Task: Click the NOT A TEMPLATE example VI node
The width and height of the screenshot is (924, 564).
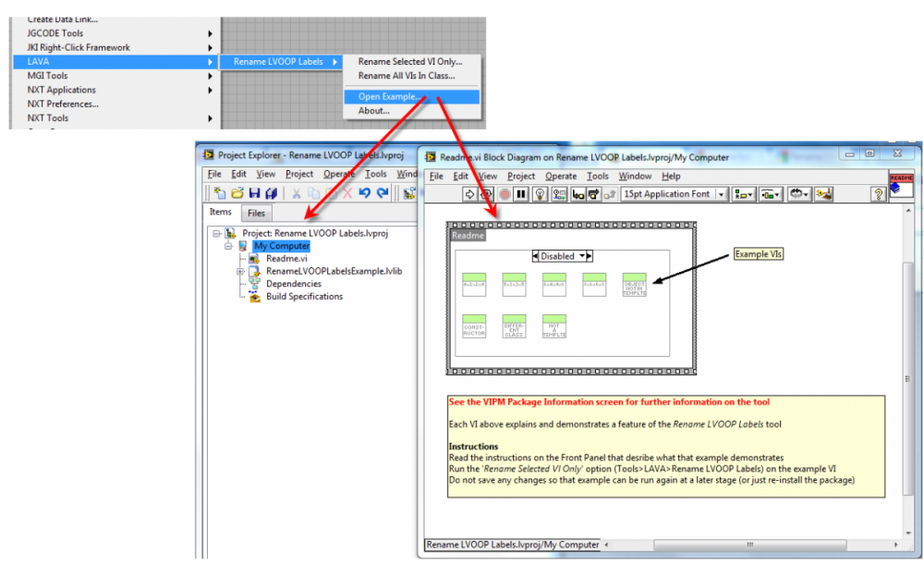Action: coord(554,326)
